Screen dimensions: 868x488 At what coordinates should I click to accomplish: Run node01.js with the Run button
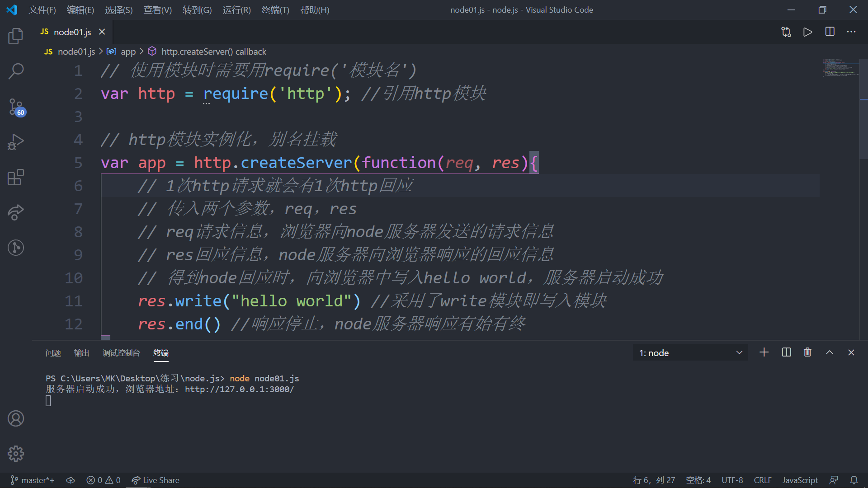click(x=807, y=32)
